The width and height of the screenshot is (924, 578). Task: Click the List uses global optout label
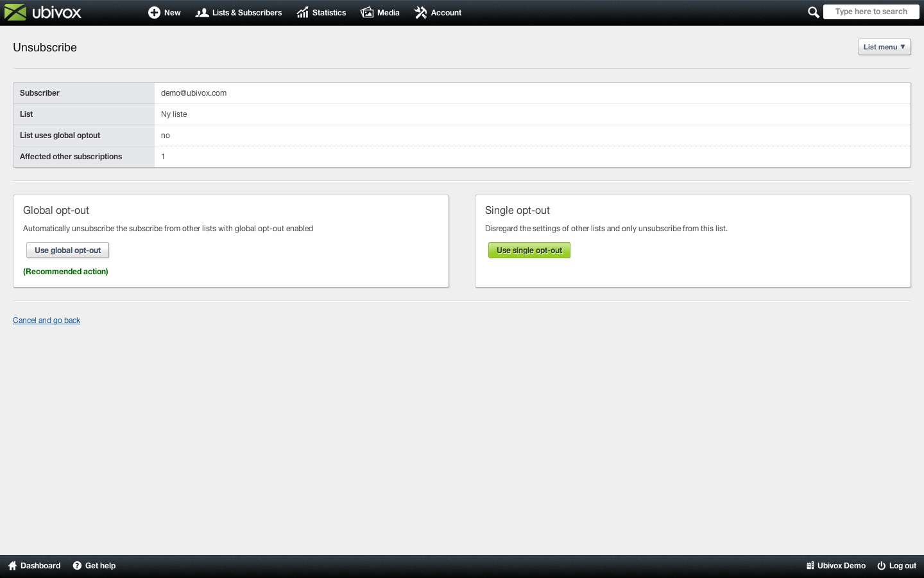(60, 136)
